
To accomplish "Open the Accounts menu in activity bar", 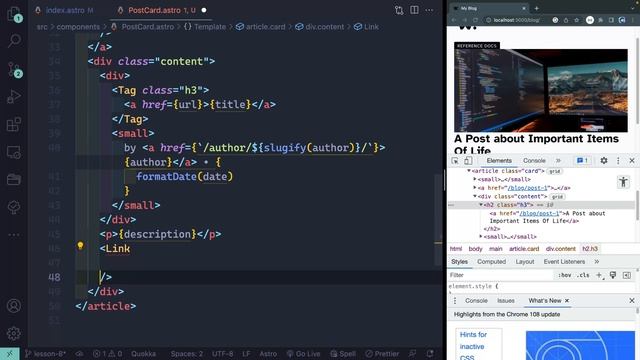I will point(14,306).
